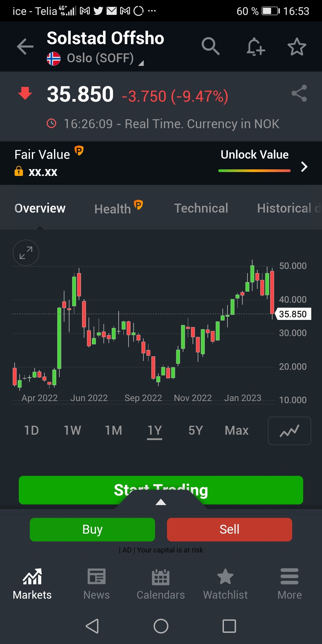The height and width of the screenshot is (644, 322).
Task: Tap the real-time clock icon
Action: [52, 123]
